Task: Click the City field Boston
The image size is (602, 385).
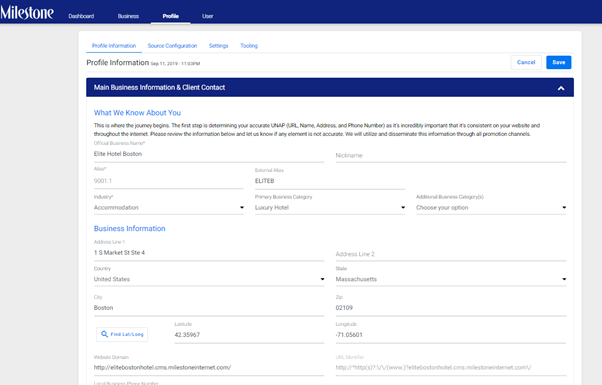Action: (x=209, y=308)
